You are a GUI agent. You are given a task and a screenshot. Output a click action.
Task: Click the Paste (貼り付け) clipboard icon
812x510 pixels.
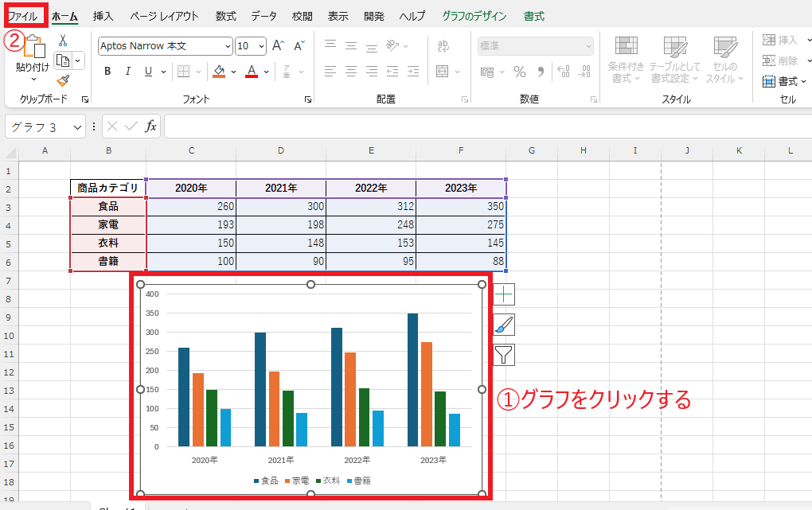34,47
